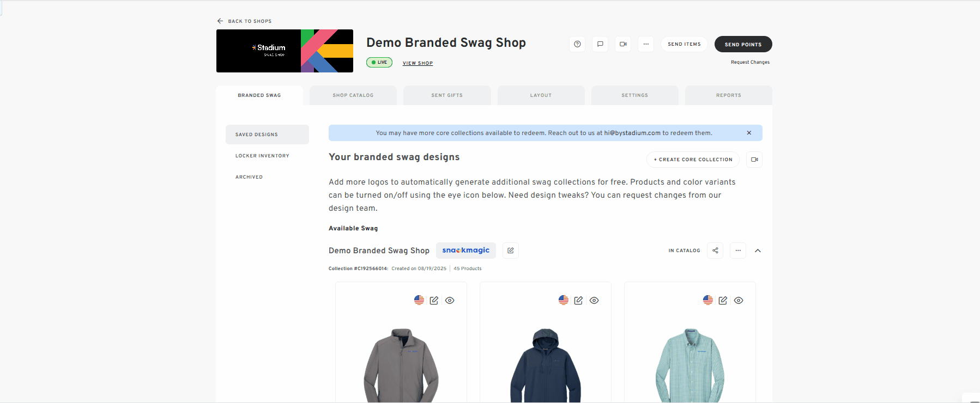Click the US flag on hoodie card
The width and height of the screenshot is (980, 403).
pyautogui.click(x=564, y=300)
